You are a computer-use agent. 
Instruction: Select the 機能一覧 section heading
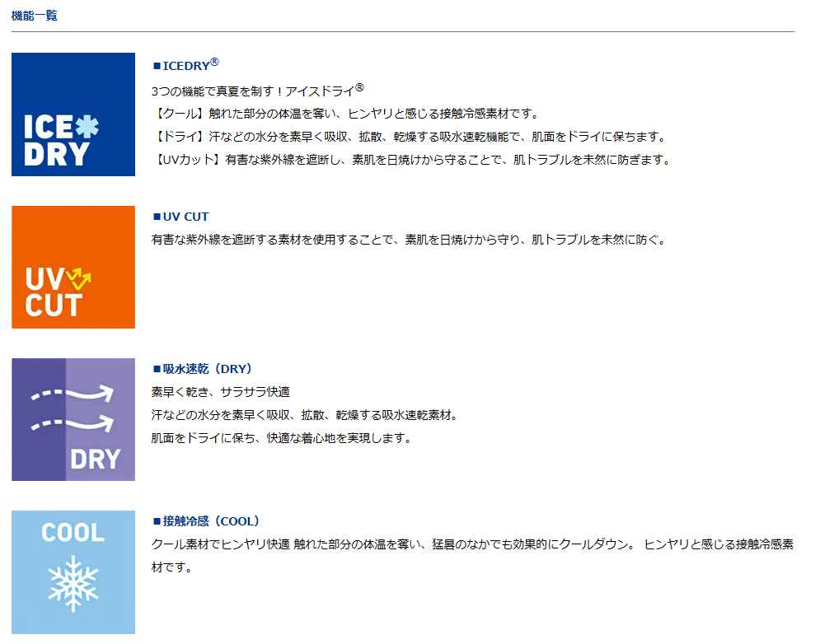tap(35, 16)
